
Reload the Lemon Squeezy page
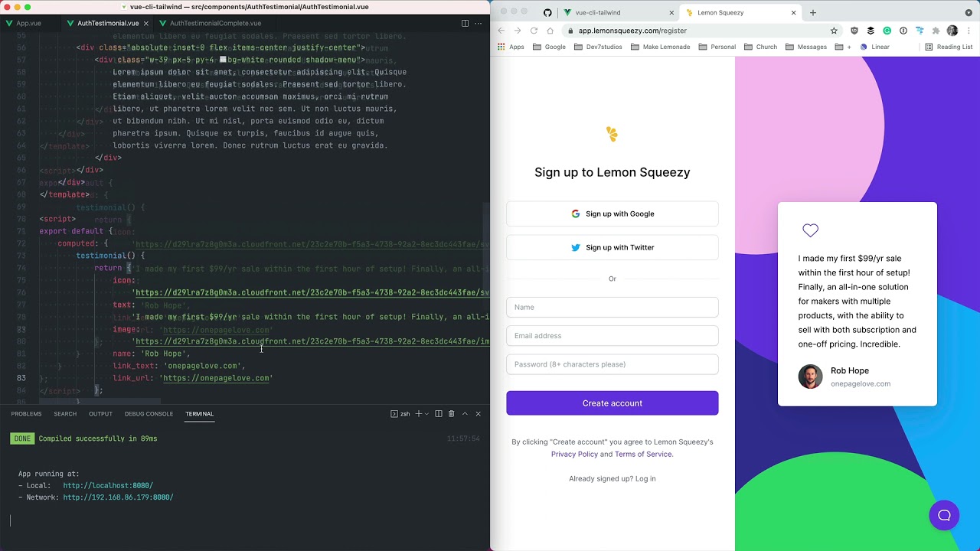534,31
